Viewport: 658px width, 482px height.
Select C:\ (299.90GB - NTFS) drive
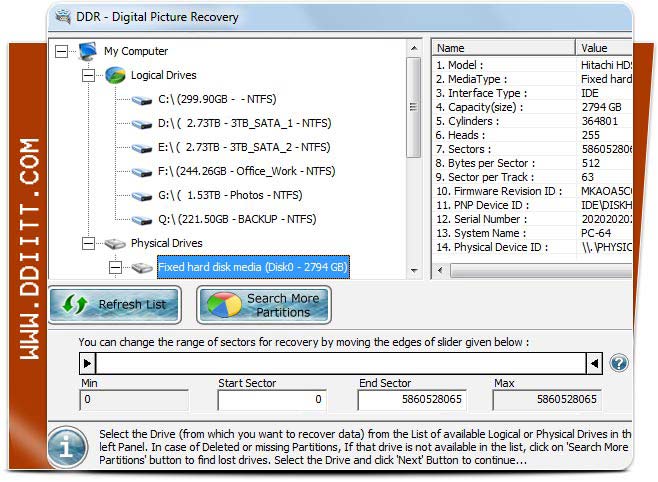(x=217, y=99)
